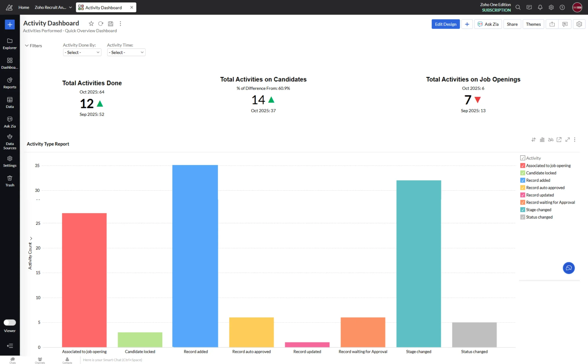Open the notifications bell
588x364 pixels.
pyautogui.click(x=540, y=7)
